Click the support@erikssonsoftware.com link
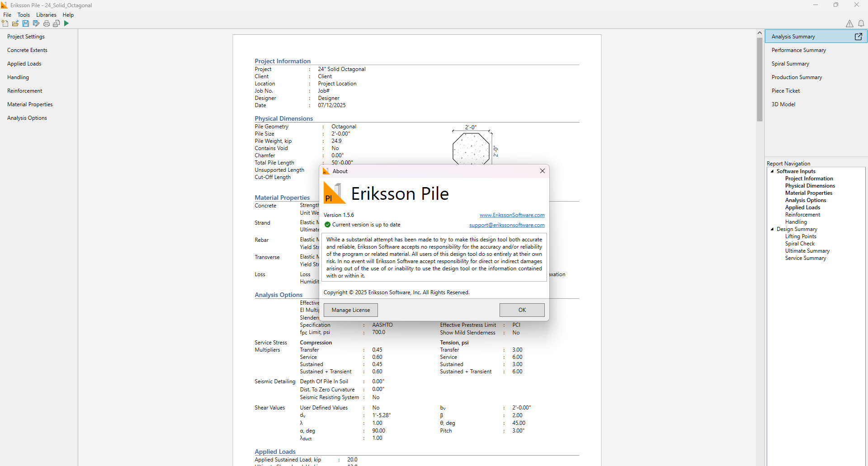868x466 pixels. (507, 225)
